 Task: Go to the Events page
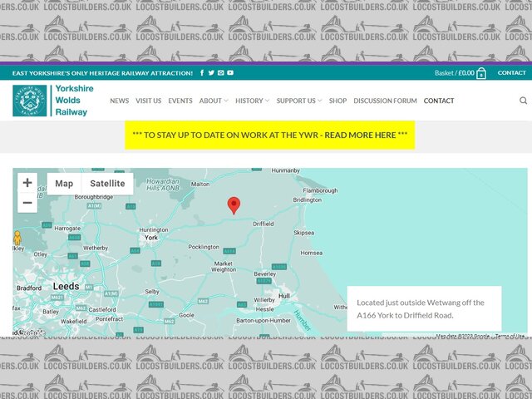[180, 101]
